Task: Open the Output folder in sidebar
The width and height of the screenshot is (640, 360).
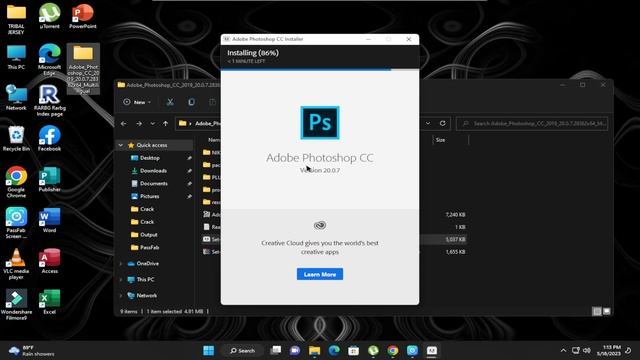Action: tap(149, 235)
